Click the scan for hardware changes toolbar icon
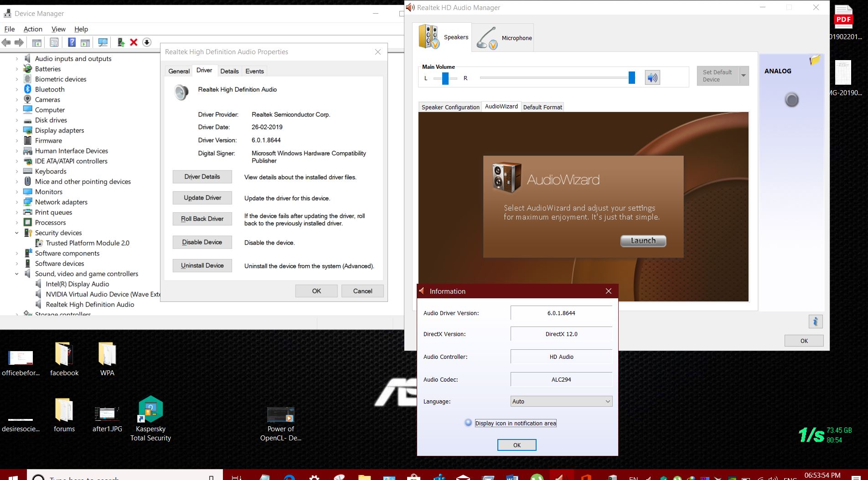This screenshot has width=868, height=480. click(103, 42)
